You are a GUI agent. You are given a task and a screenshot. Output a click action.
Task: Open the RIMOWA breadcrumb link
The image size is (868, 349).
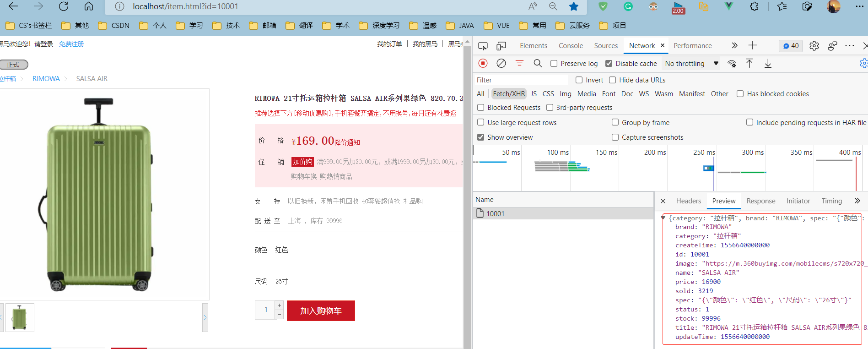[x=46, y=79]
